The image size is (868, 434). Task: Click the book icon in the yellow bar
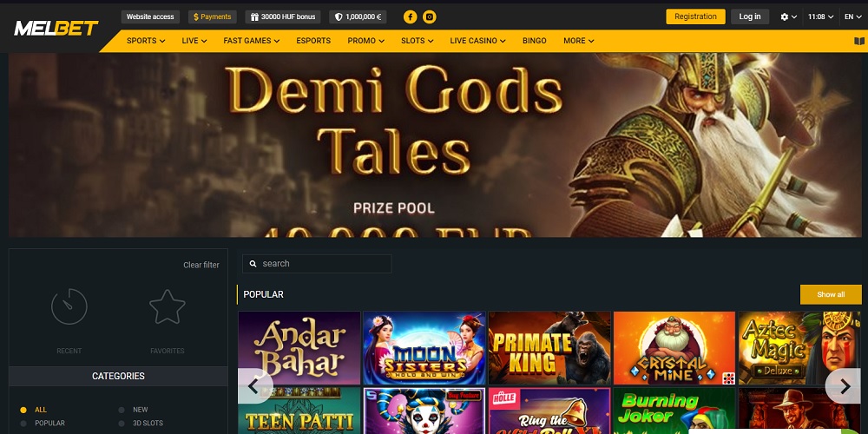coord(859,41)
